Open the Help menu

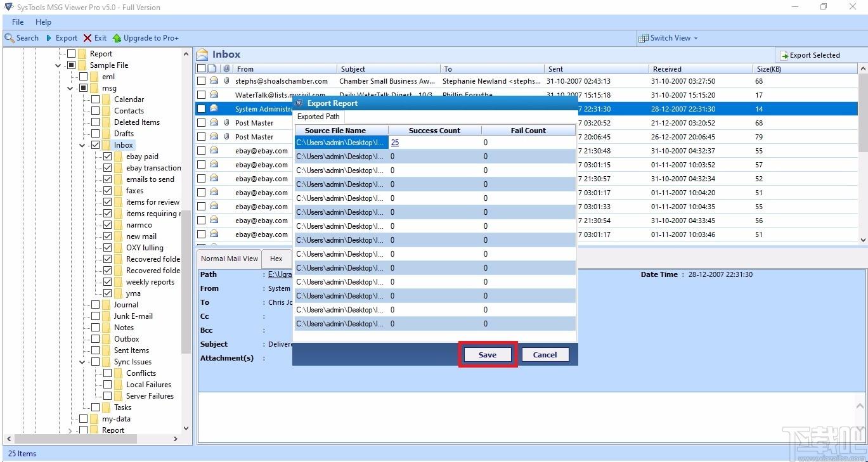click(44, 22)
